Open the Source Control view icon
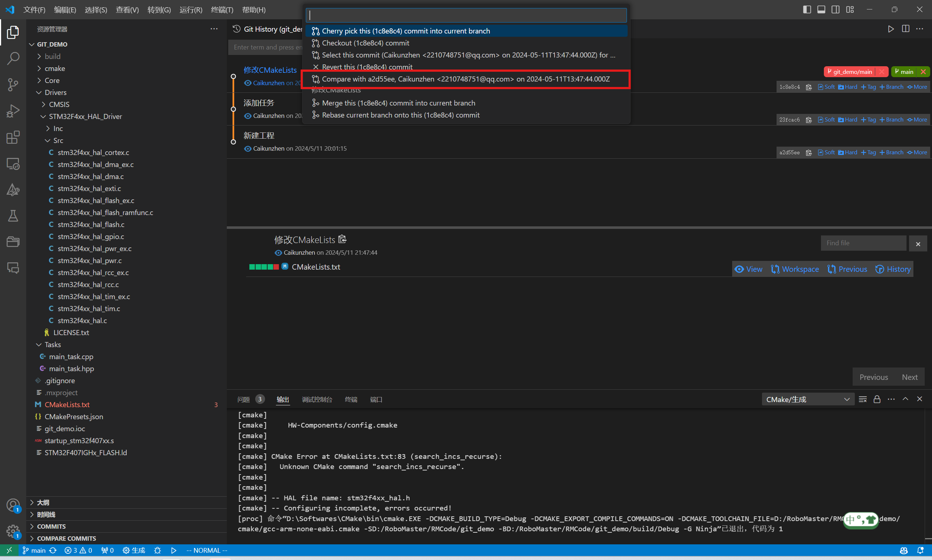This screenshot has width=932, height=560. [13, 84]
